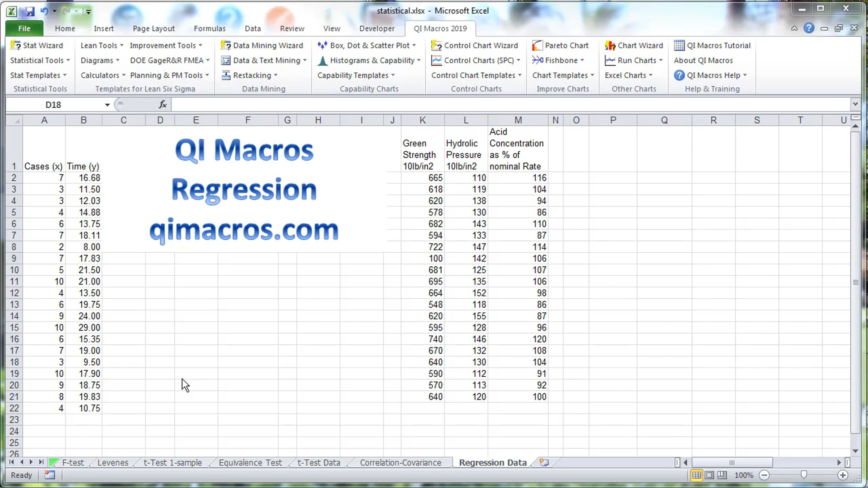Switch to the Formulas ribbon tab
The height and width of the screenshot is (488, 868).
pos(210,29)
